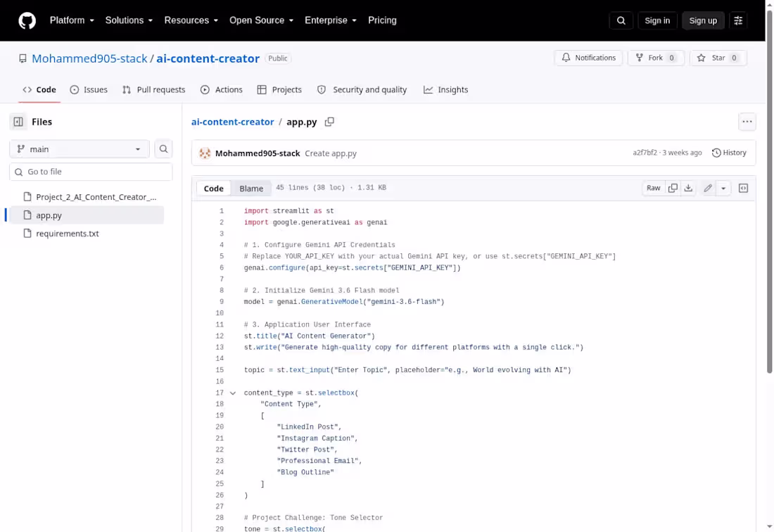Select requirements.txt in file tree
This screenshot has width=774, height=532.
(x=67, y=234)
